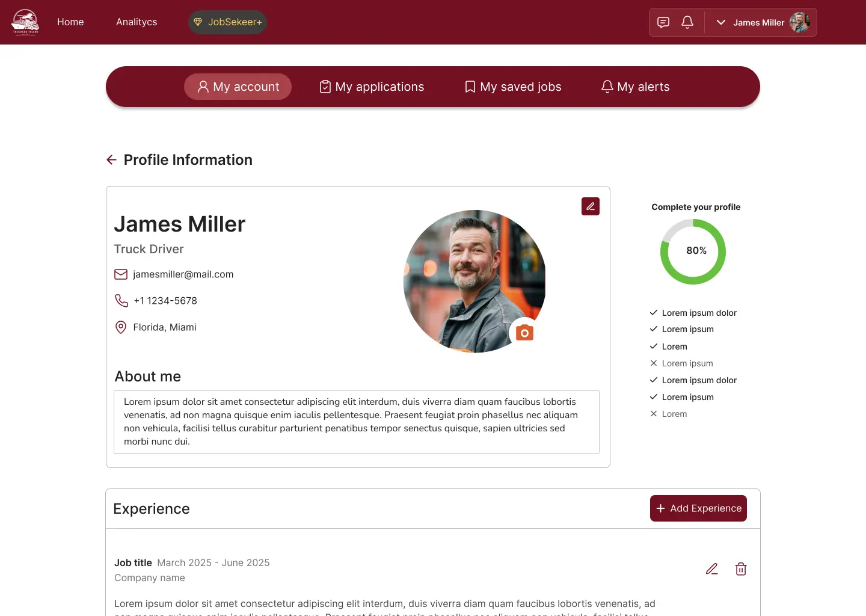
Task: Click the edit pencil on the profile card
Action: coord(590,206)
